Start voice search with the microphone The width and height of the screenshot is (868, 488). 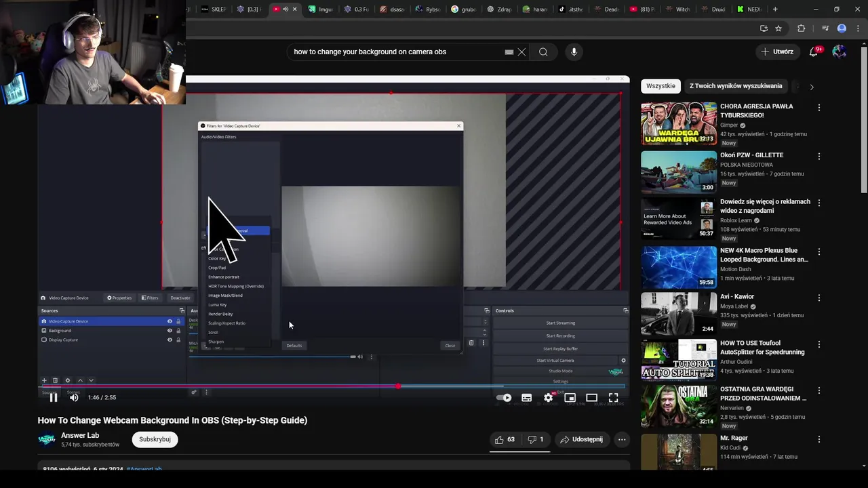[574, 52]
